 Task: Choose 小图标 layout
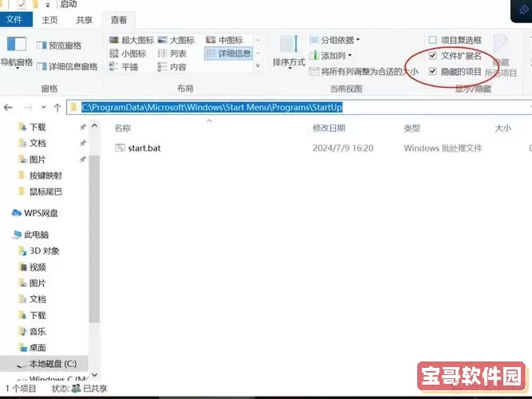pos(128,53)
